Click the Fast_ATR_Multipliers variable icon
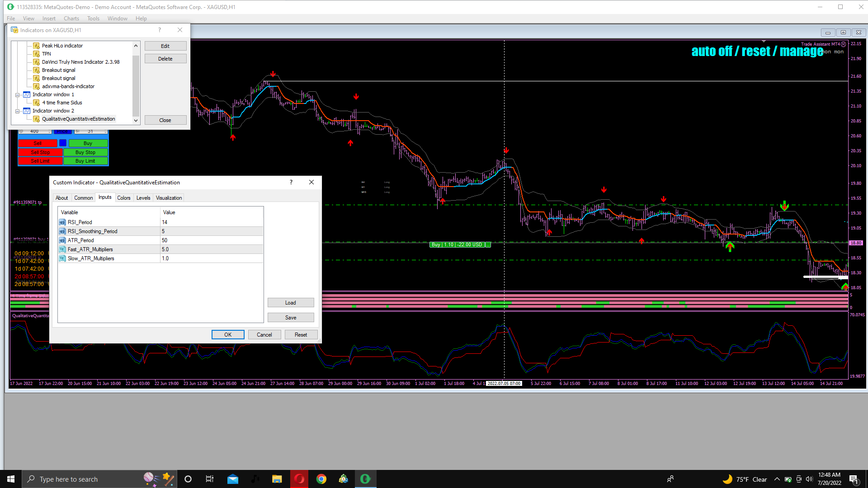 62,249
